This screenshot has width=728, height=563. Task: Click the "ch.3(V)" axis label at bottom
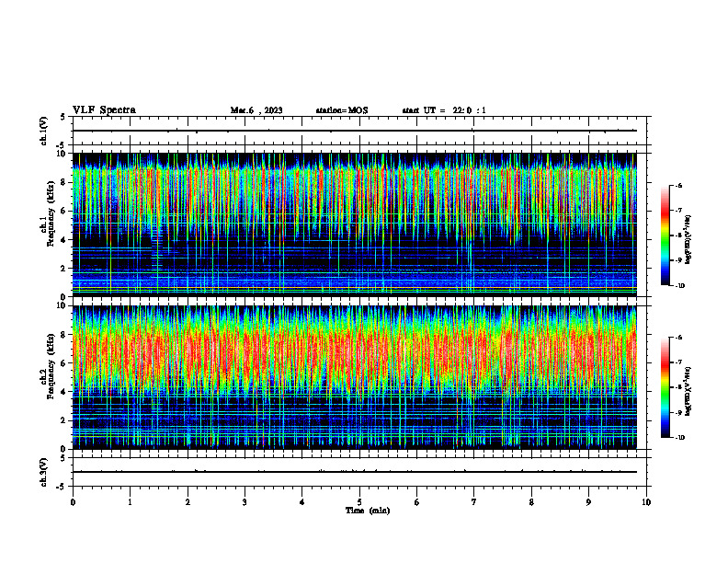(43, 472)
